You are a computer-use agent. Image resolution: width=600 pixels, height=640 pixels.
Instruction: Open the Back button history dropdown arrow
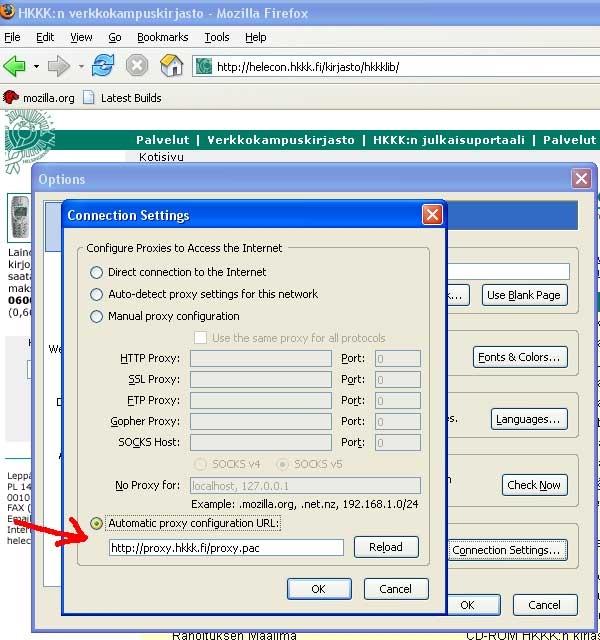click(x=36, y=67)
